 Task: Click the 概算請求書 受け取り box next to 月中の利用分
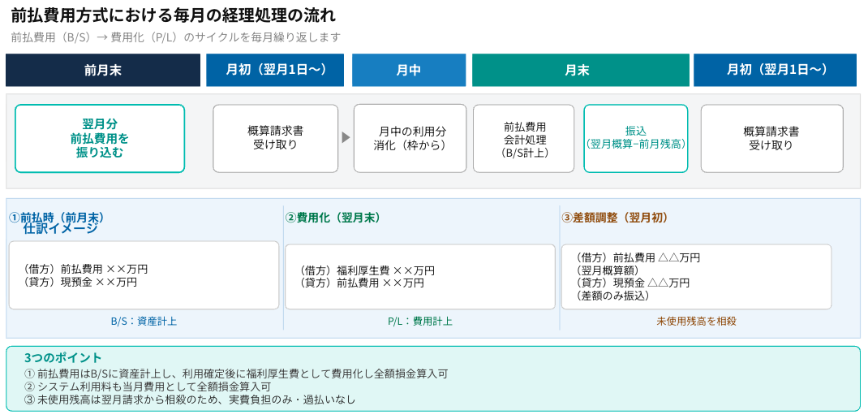tap(275, 139)
